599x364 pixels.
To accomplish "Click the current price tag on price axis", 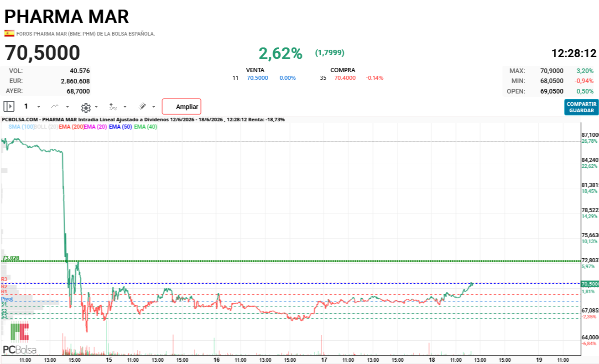I will 589,284.
